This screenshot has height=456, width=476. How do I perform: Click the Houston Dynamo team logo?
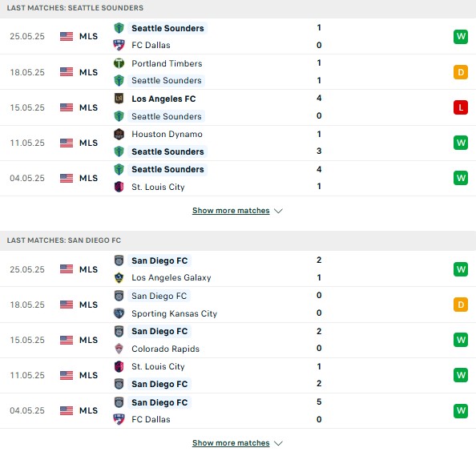click(119, 134)
